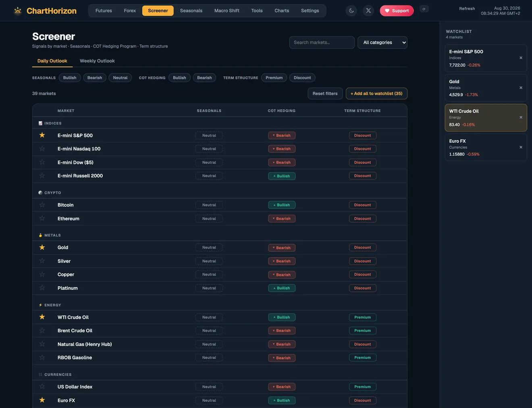Star Brent Crude Oil row
532x408 pixels.
42,331
